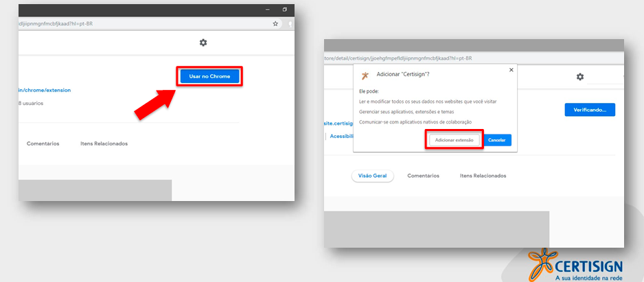Viewport: 644px width, 282px height.
Task: Bookmark page with star icon in left window
Action: click(275, 24)
